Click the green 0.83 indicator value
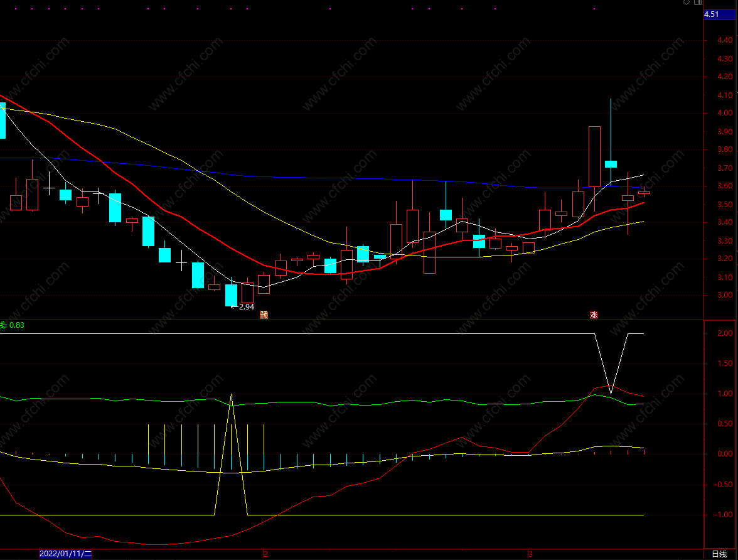738x560 pixels. pos(16,325)
